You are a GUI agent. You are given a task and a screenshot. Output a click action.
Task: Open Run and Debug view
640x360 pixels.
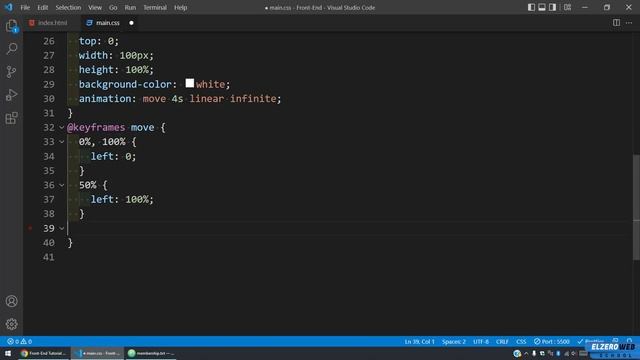click(x=11, y=95)
